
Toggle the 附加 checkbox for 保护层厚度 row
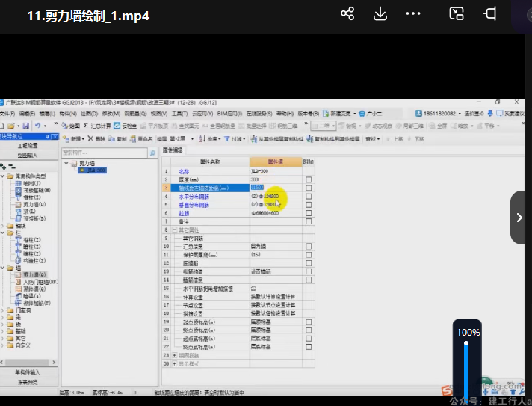309,255
